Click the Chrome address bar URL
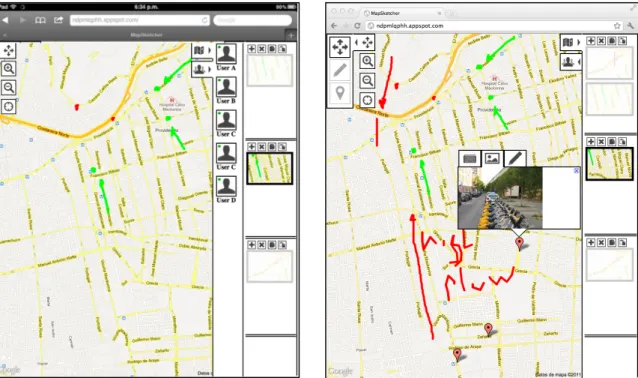This screenshot has width=638, height=378. click(409, 26)
